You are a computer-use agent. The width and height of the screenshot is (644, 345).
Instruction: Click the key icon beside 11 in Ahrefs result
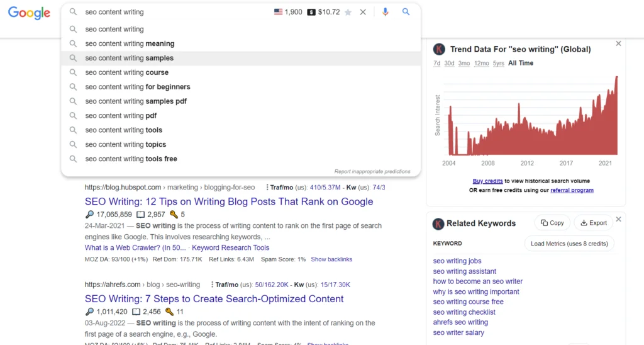[169, 312]
